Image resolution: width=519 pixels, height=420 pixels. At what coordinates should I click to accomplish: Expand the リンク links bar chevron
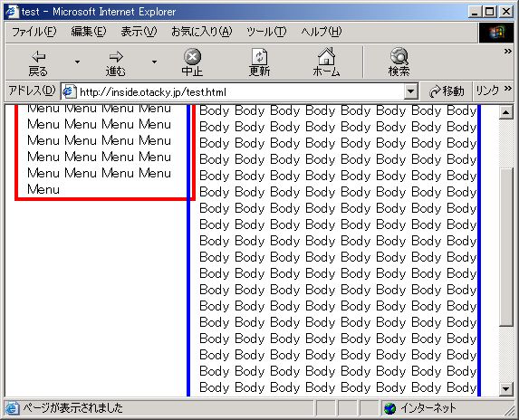(x=508, y=89)
